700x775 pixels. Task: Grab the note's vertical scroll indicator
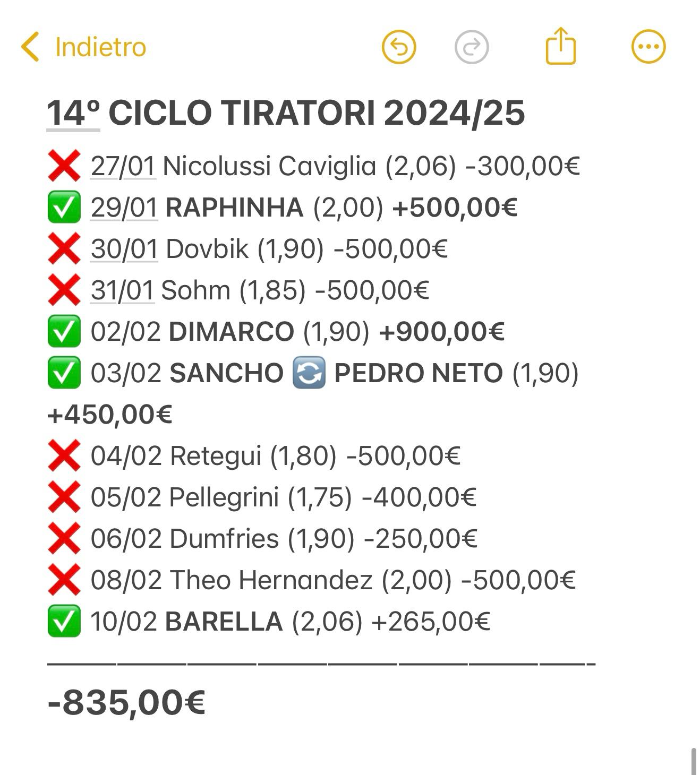click(694, 761)
